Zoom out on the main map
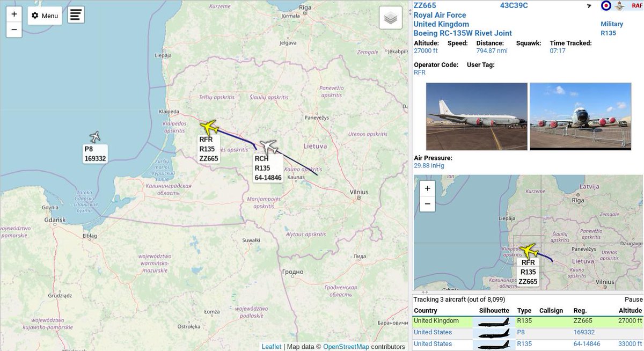The image size is (644, 351). point(14,30)
